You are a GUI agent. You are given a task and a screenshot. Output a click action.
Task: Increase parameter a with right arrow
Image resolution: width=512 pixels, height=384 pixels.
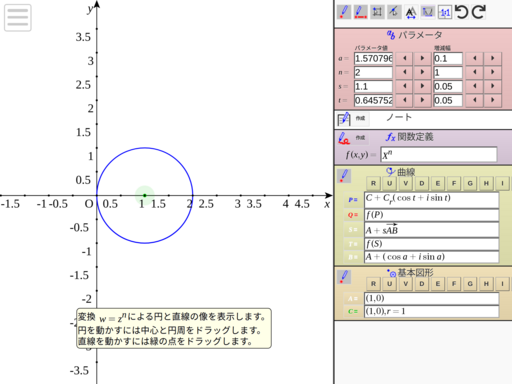tap(422, 58)
